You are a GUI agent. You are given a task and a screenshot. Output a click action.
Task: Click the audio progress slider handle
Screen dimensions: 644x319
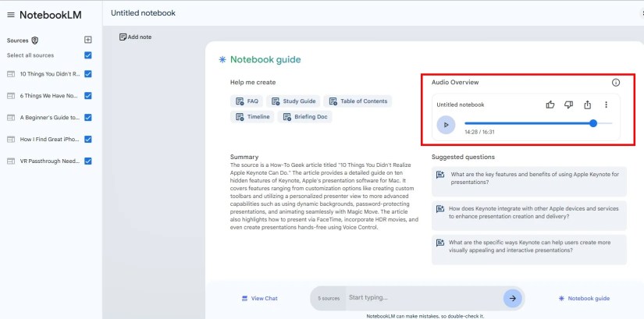(x=592, y=123)
